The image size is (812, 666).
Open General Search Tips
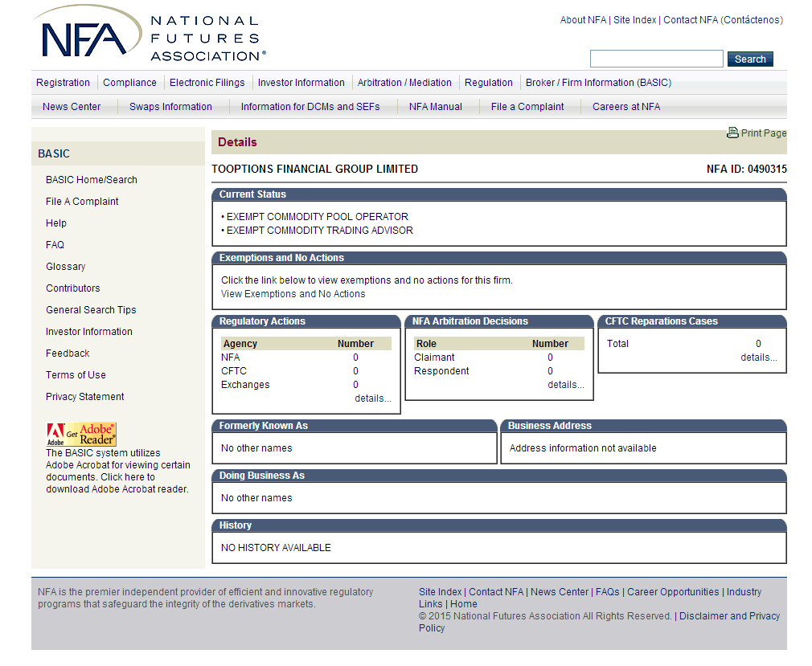91,310
